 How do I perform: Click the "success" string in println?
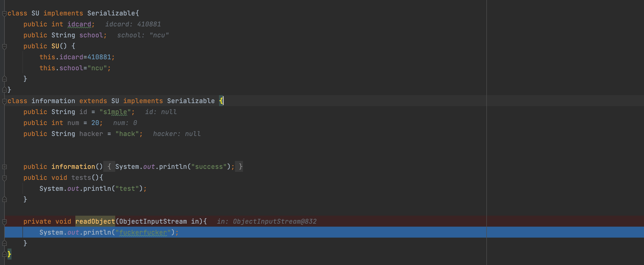coord(209,167)
